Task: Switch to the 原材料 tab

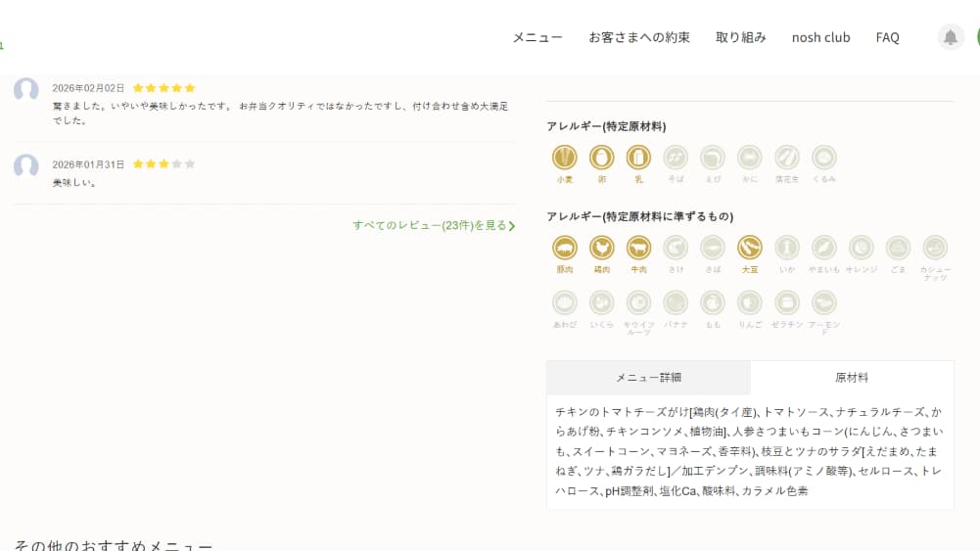Action: pyautogui.click(x=852, y=378)
